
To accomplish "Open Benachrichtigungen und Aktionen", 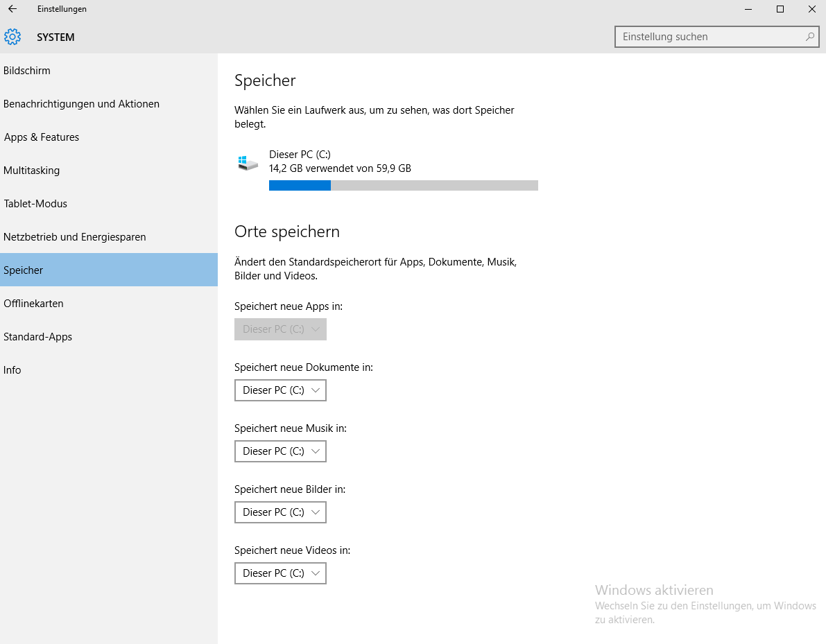I will tap(81, 103).
